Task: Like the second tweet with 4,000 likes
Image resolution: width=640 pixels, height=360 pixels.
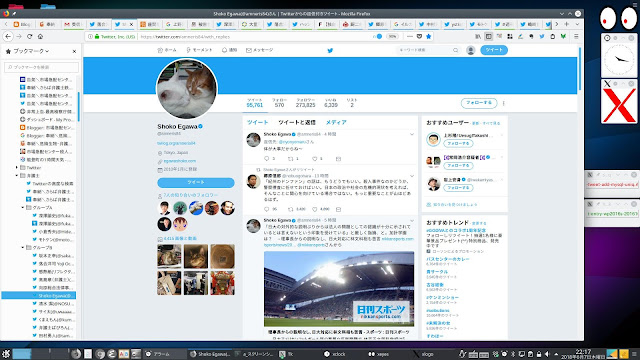Action: pyautogui.click(x=315, y=209)
